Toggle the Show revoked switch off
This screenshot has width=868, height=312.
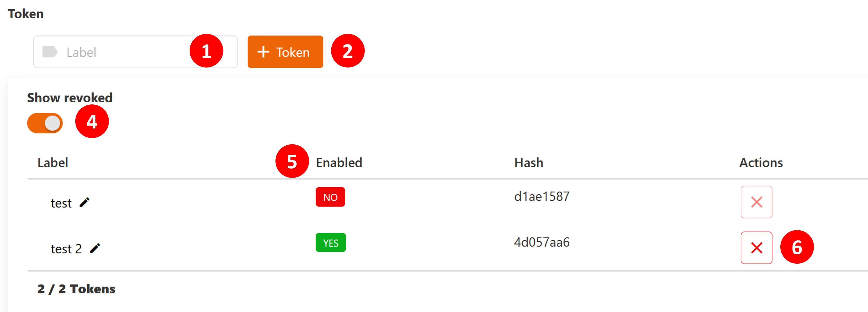click(x=45, y=123)
